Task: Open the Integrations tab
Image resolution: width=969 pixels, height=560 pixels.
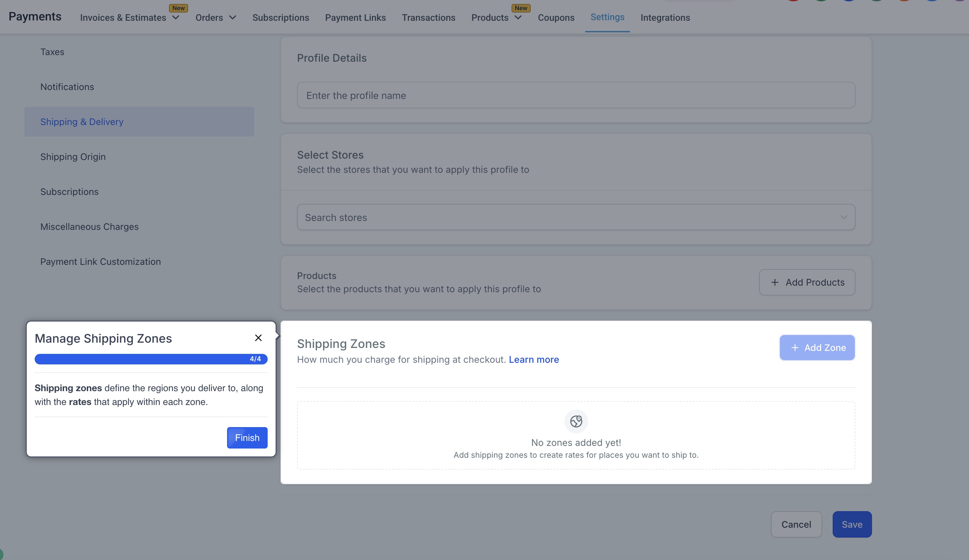Action: pos(665,18)
